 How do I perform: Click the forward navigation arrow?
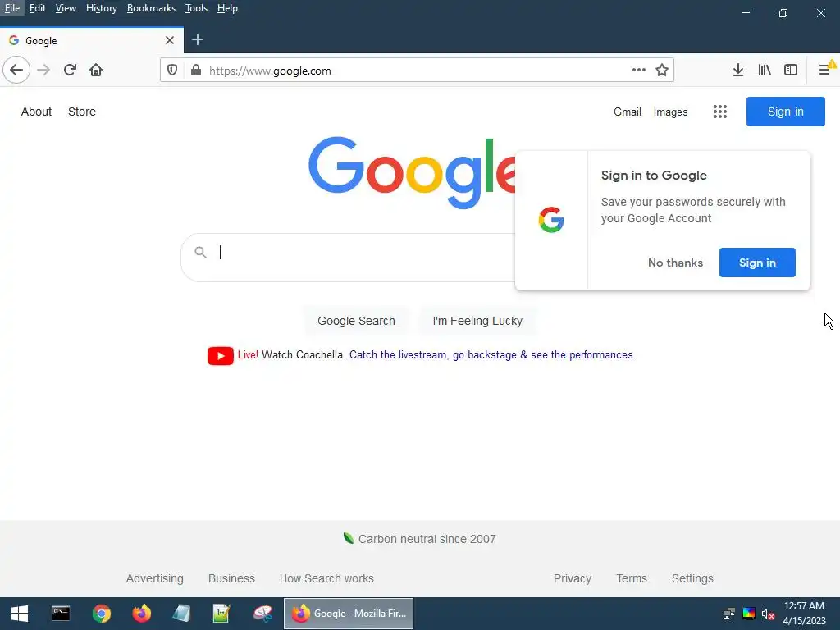click(43, 71)
